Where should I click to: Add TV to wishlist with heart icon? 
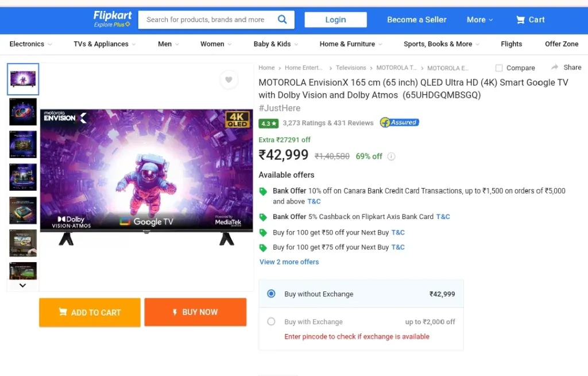pyautogui.click(x=229, y=80)
